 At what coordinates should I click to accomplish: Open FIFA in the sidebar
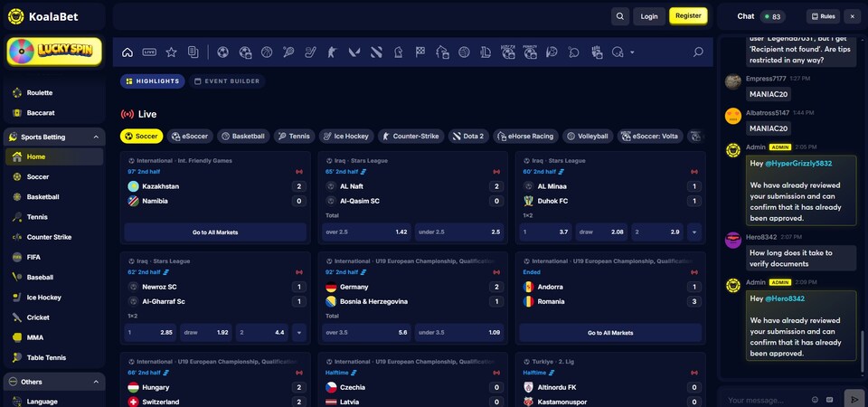(54, 258)
